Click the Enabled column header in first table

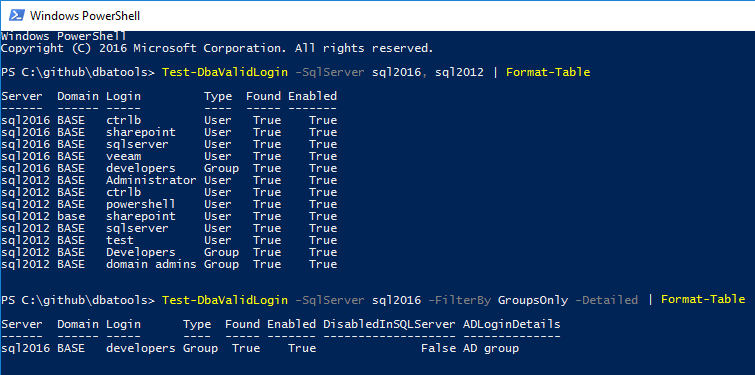click(x=312, y=96)
